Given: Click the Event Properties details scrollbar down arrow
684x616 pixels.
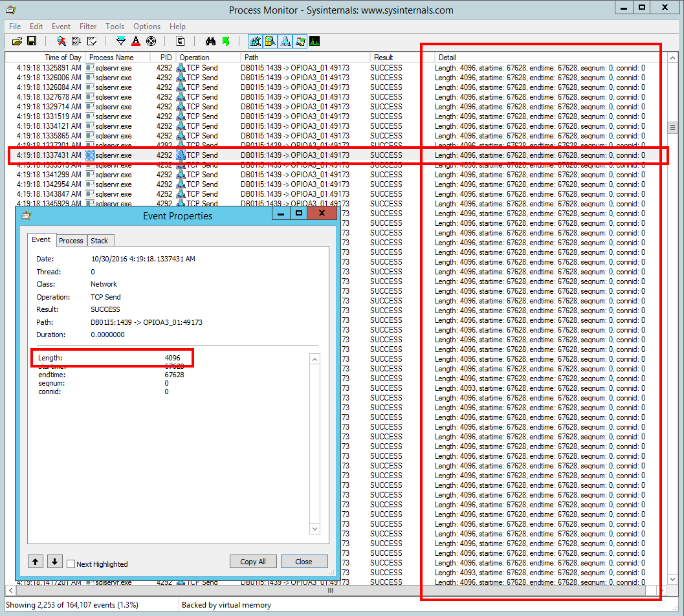Looking at the screenshot, I should 314,529.
